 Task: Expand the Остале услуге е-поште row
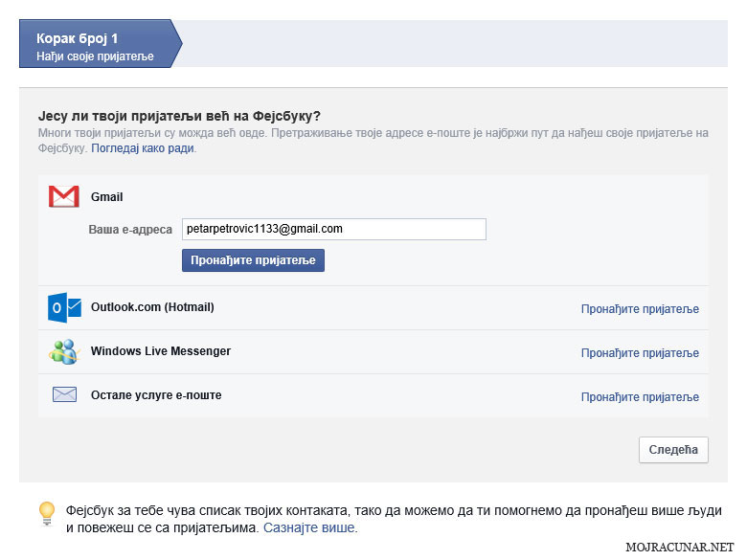coord(373,395)
